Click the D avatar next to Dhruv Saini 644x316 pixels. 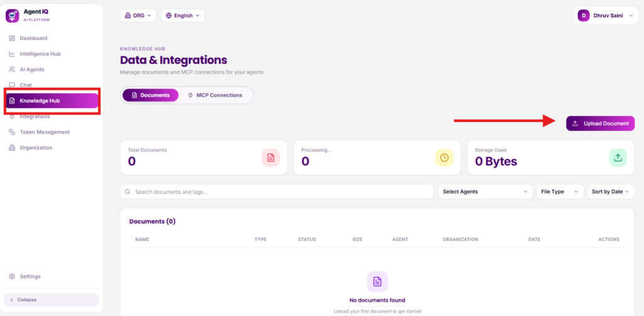(584, 16)
